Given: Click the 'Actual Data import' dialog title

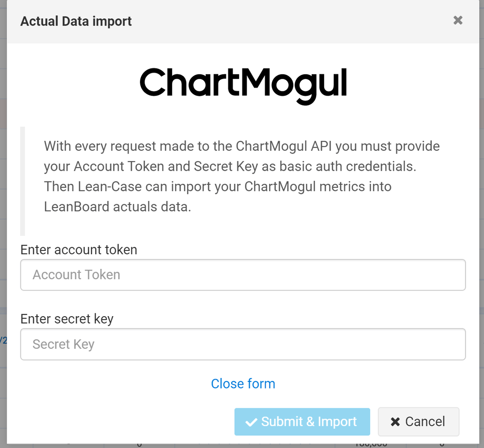Looking at the screenshot, I should coord(76,21).
